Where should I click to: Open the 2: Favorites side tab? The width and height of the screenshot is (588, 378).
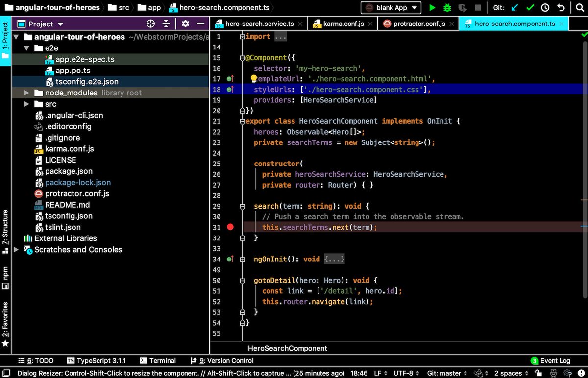tap(5, 324)
